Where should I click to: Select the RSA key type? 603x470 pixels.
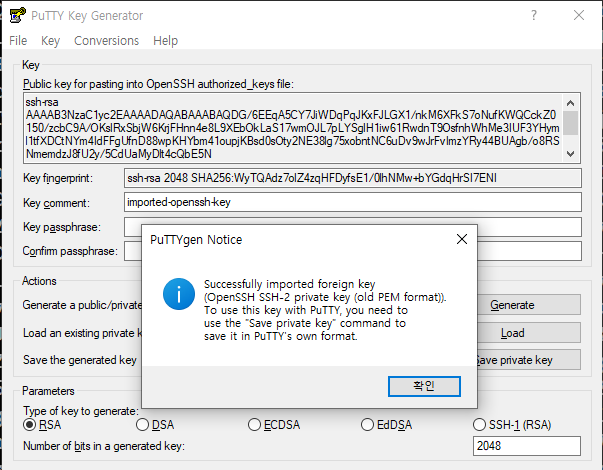coord(42,425)
